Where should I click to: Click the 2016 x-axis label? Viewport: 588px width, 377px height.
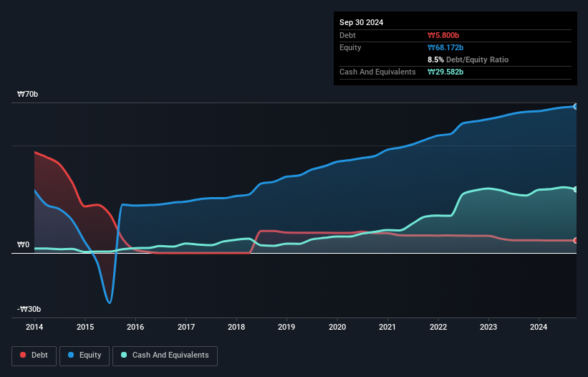pyautogui.click(x=135, y=327)
